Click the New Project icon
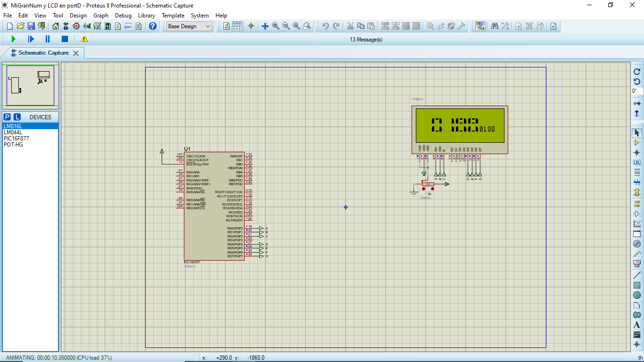The image size is (644, 362). (10, 26)
